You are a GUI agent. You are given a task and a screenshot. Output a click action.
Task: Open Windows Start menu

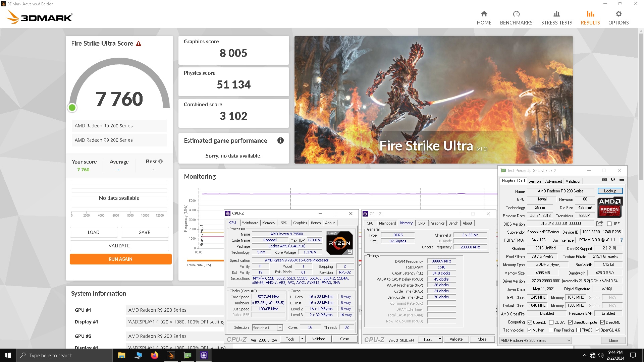tap(8, 355)
